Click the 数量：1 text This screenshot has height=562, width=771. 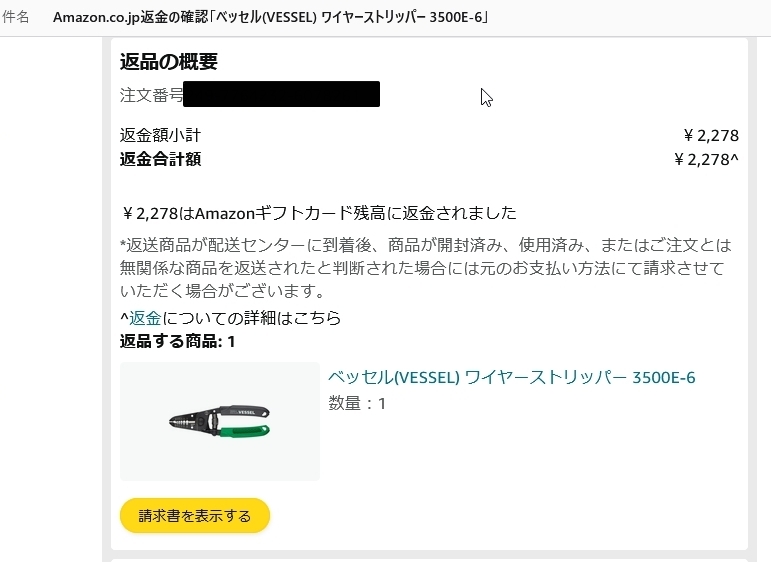pos(357,404)
